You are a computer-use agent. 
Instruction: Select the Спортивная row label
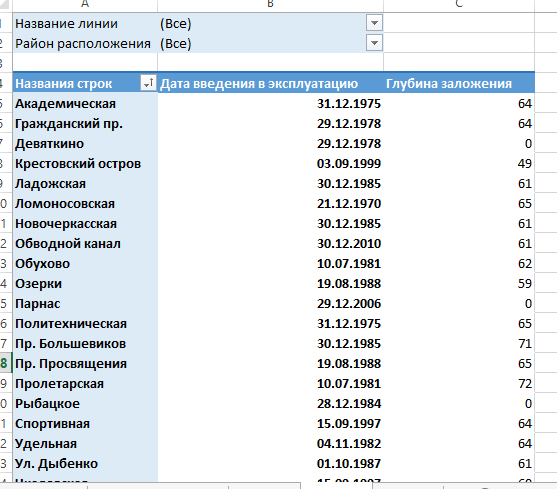pos(85,424)
